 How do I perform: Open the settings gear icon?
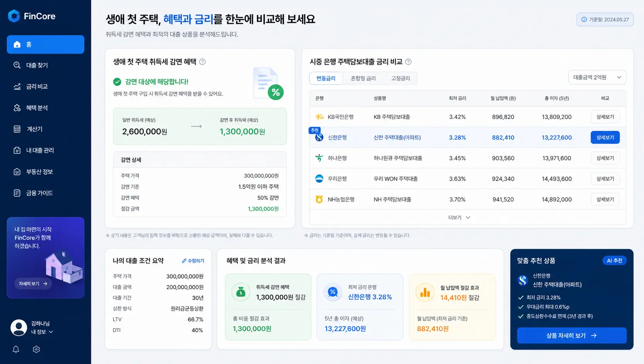[36, 349]
